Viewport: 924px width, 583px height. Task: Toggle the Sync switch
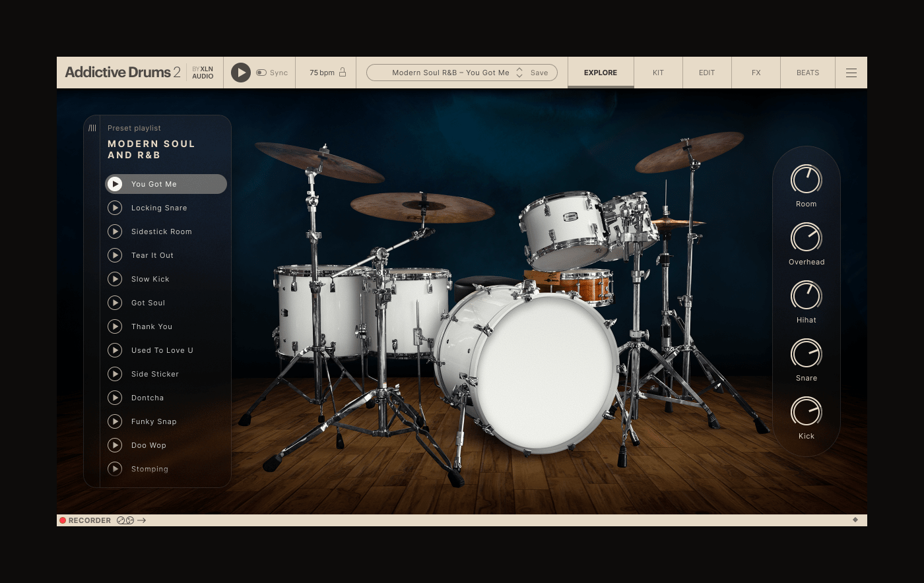click(x=261, y=73)
